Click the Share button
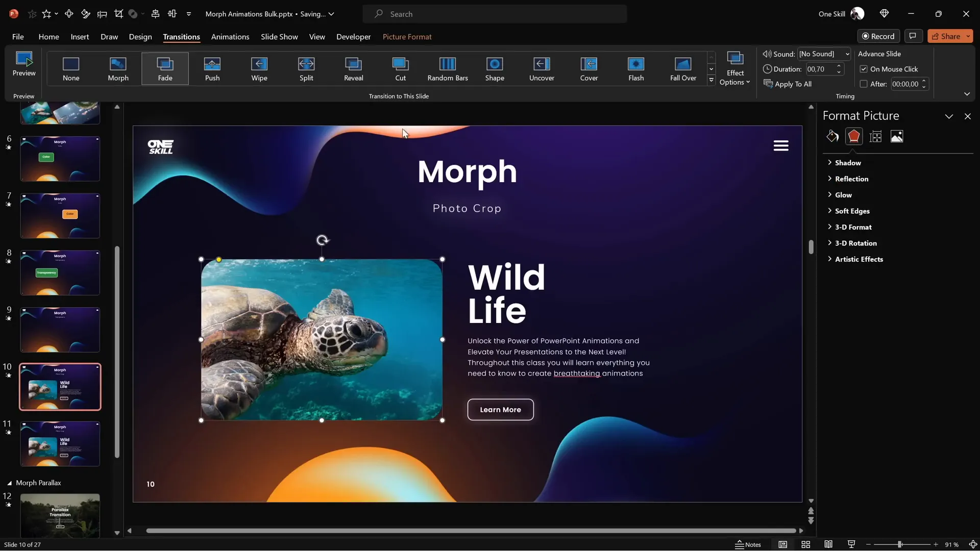 click(946, 36)
